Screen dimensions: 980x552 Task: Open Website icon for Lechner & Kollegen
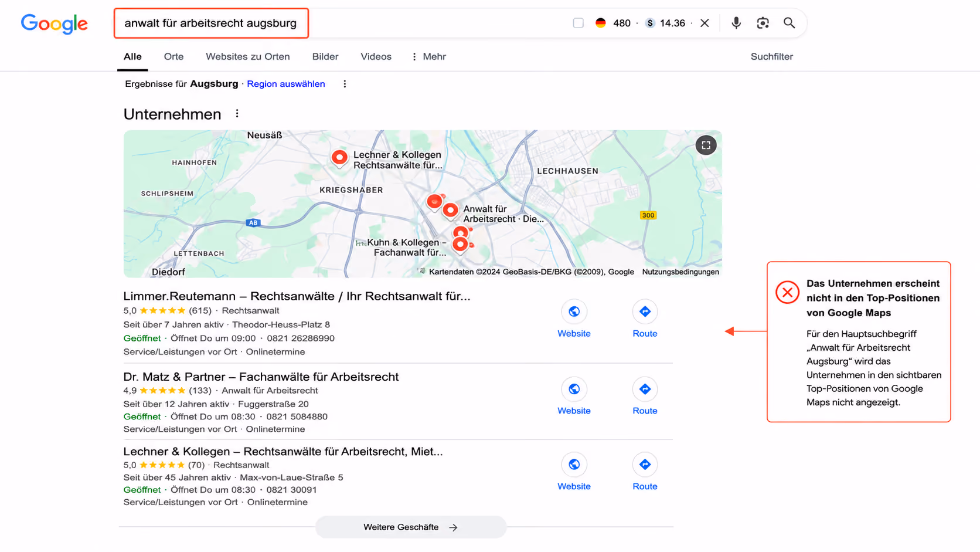pos(574,465)
